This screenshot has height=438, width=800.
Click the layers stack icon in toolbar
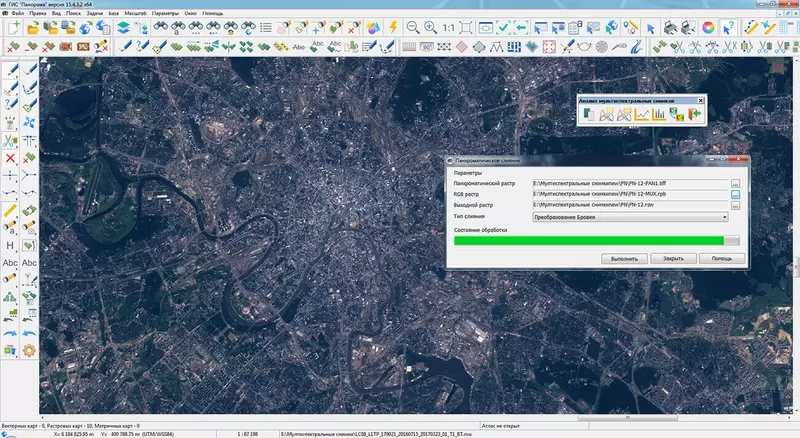coord(122,27)
